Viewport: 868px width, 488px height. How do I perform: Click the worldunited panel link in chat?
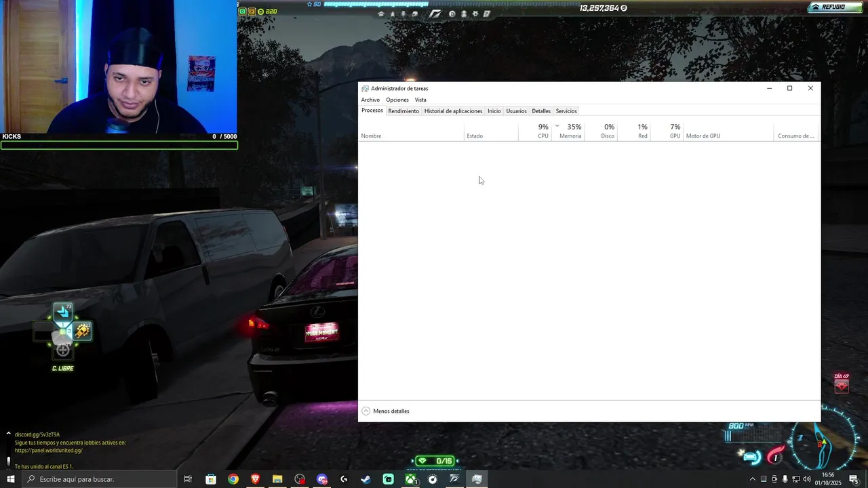tap(49, 451)
